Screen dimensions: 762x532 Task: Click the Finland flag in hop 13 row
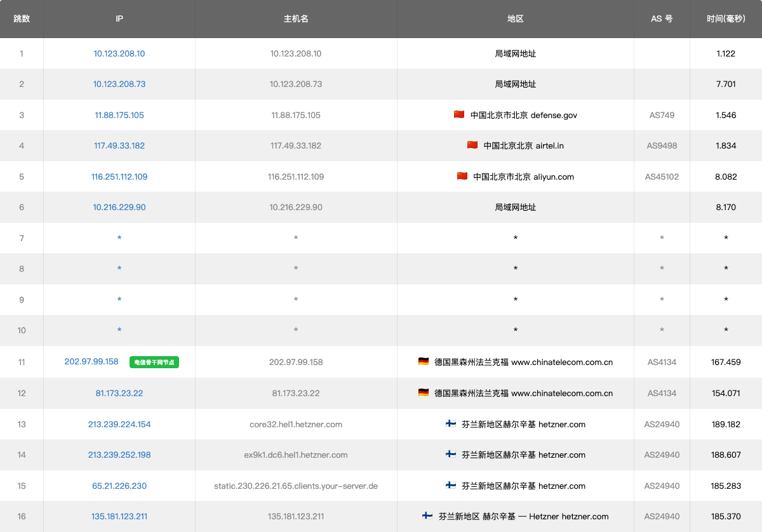click(x=451, y=424)
